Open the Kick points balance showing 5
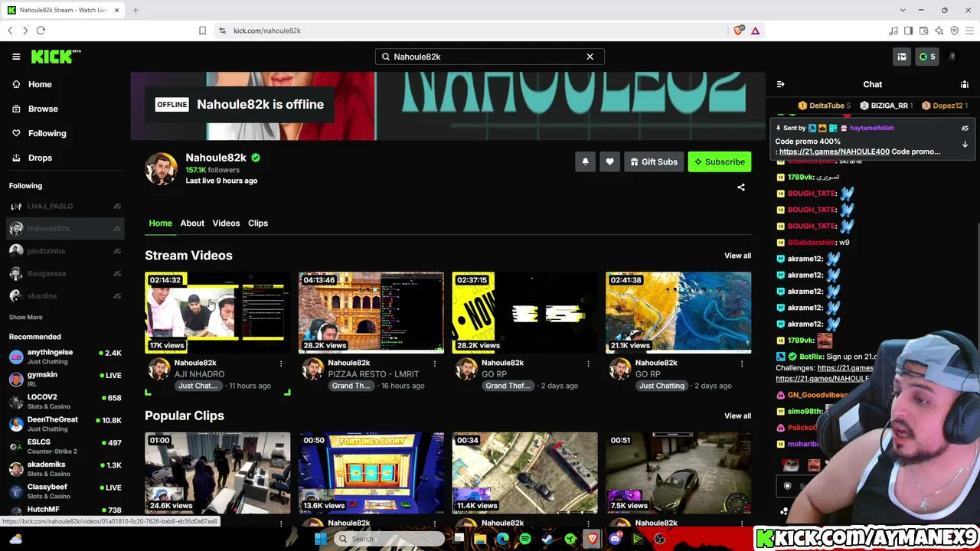The image size is (980, 551). click(x=927, y=57)
